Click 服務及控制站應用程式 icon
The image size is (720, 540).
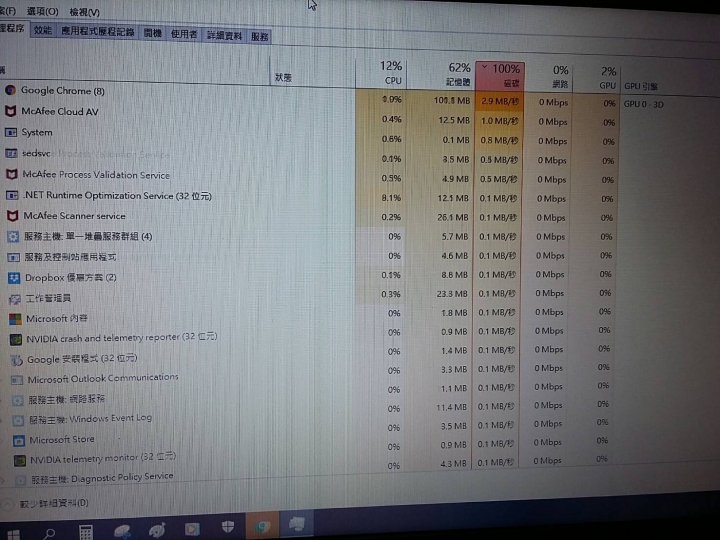pos(13,257)
